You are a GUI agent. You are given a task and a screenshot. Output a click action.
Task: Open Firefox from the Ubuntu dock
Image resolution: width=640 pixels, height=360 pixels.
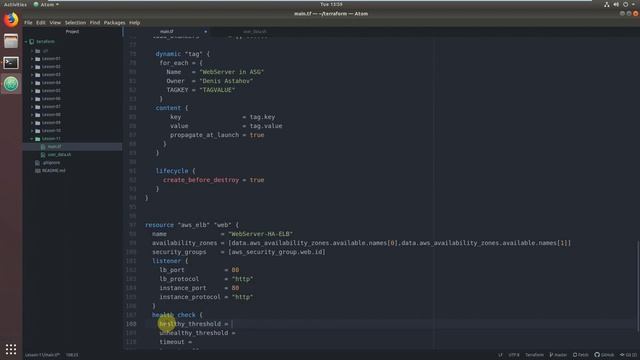coord(11,20)
